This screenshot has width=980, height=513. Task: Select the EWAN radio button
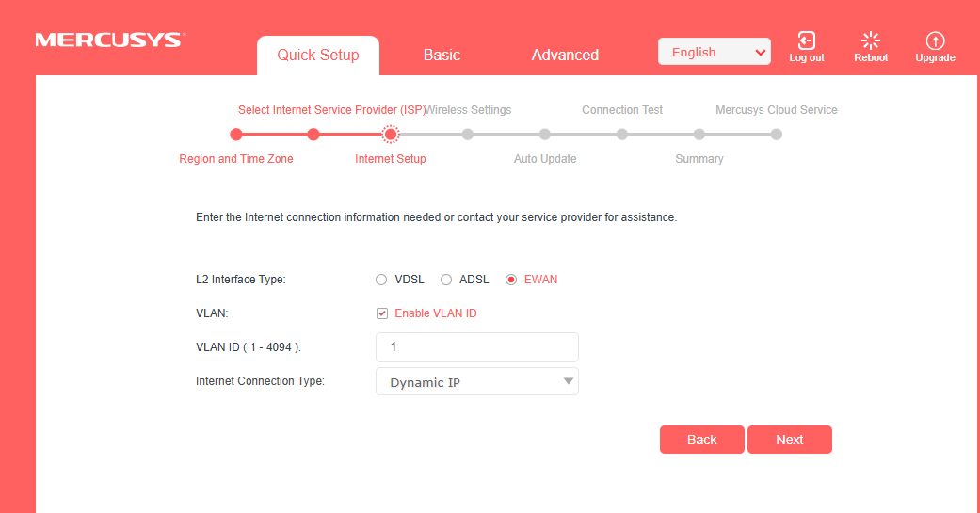(x=511, y=280)
